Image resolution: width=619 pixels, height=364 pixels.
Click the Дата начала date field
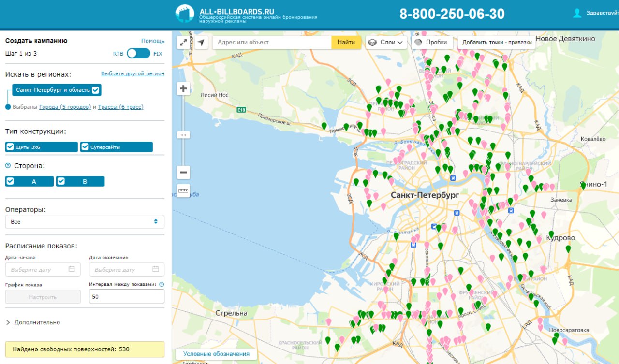[x=43, y=269]
